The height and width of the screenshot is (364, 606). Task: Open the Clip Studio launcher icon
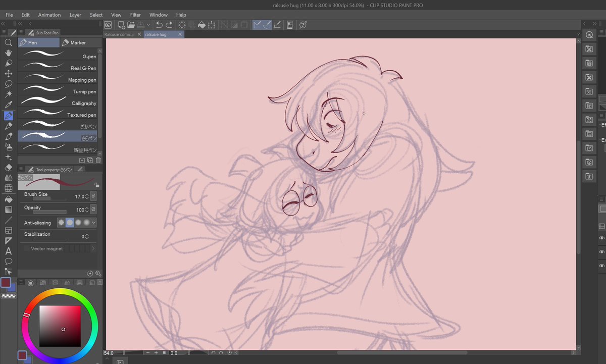108,25
